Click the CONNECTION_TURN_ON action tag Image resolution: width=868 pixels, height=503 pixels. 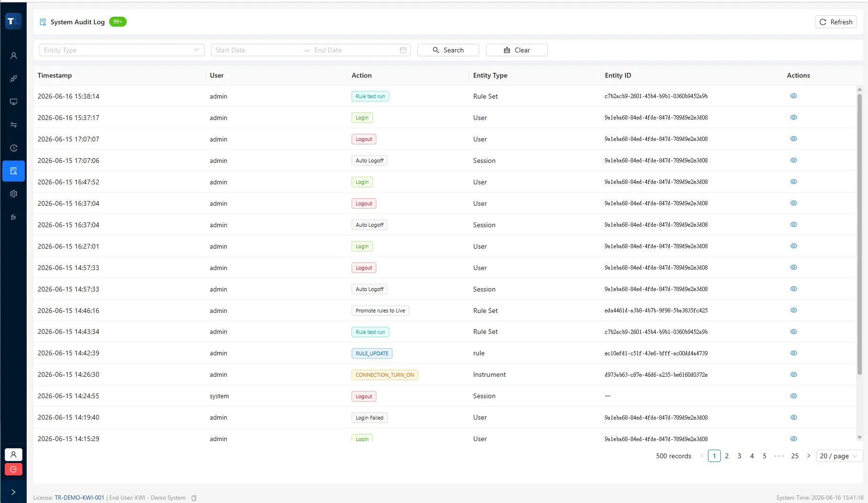(385, 375)
